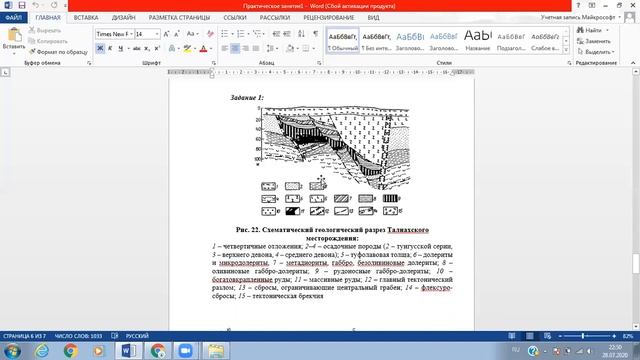Click zoom in plus on status bar
640x360 pixels.
614,336
